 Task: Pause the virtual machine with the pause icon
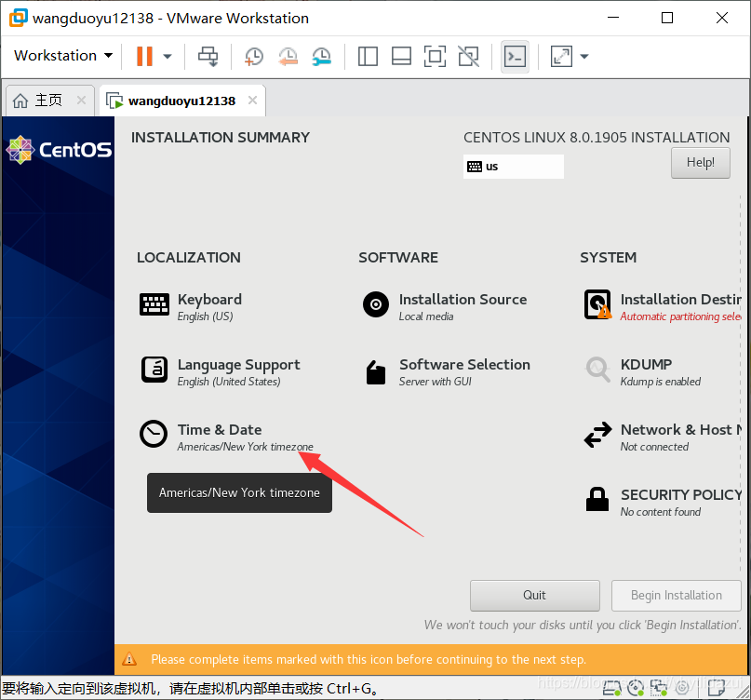(x=144, y=56)
